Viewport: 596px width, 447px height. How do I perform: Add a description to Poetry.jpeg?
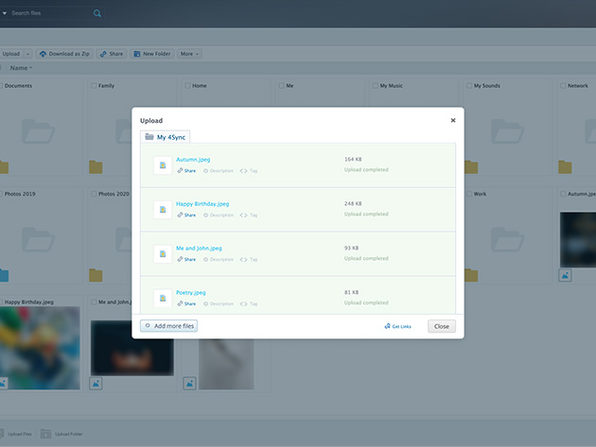[218, 304]
